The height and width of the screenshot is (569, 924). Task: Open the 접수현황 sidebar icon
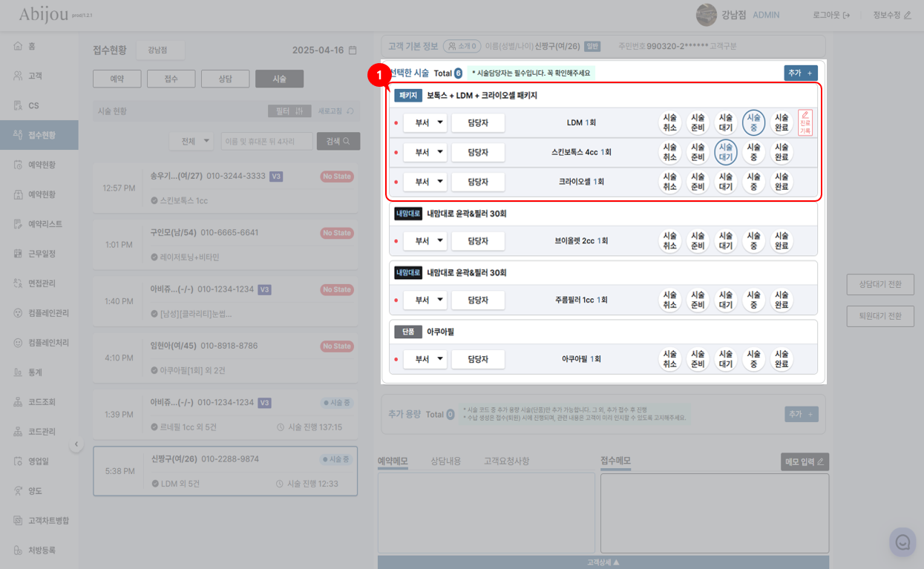coord(18,135)
